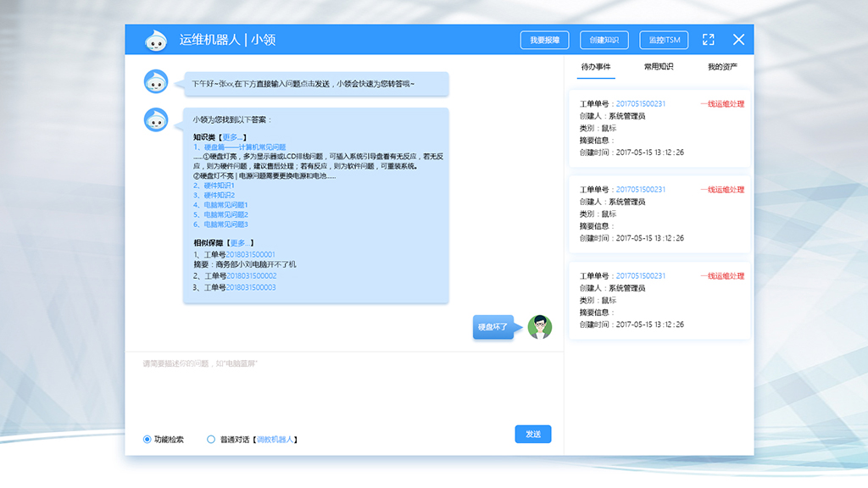Open knowledge item 硬件知识1

220,186
